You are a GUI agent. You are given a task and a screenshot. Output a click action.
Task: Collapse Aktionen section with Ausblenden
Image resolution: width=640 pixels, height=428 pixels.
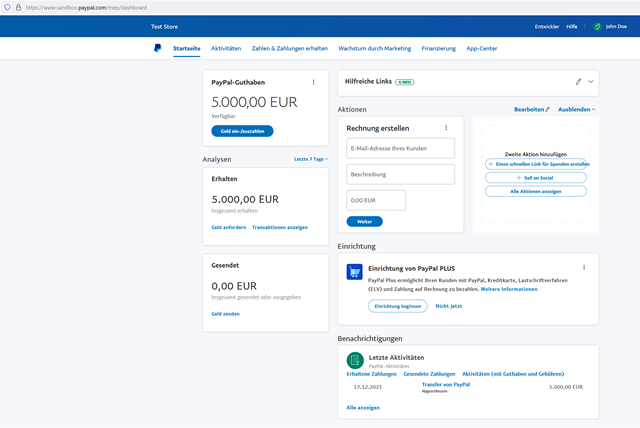tap(576, 109)
